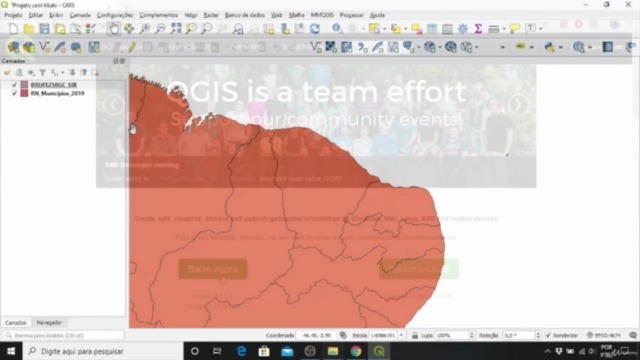Viewport: 640px width, 360px height.
Task: Open the Python console dropdown arrow
Action: (x=560, y=47)
